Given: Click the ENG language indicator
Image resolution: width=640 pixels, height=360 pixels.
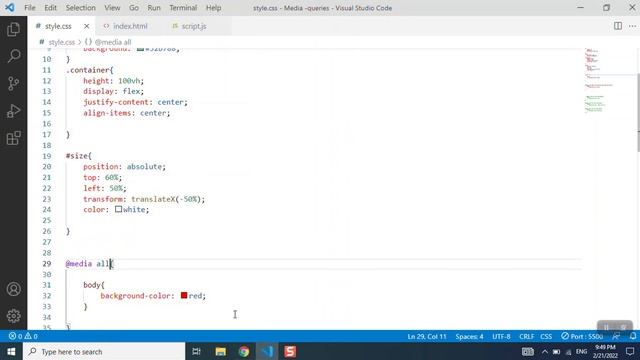Looking at the screenshot, I should tap(581, 351).
